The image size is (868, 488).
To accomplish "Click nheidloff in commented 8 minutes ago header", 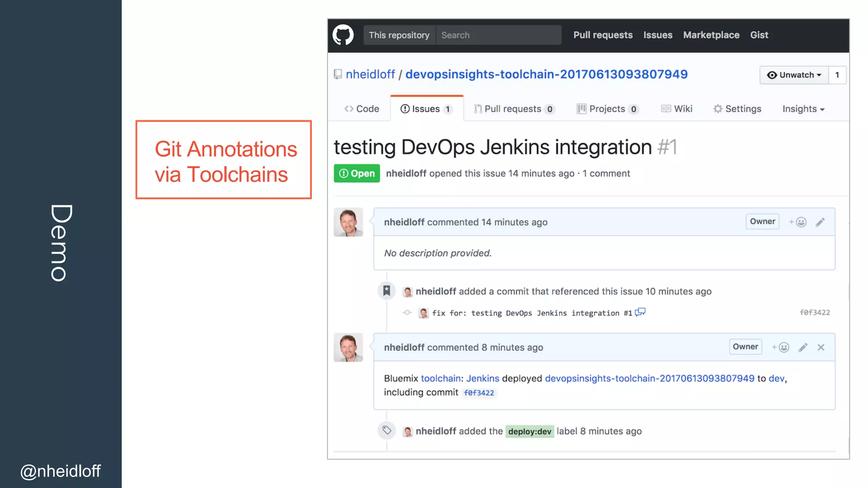I will (404, 347).
